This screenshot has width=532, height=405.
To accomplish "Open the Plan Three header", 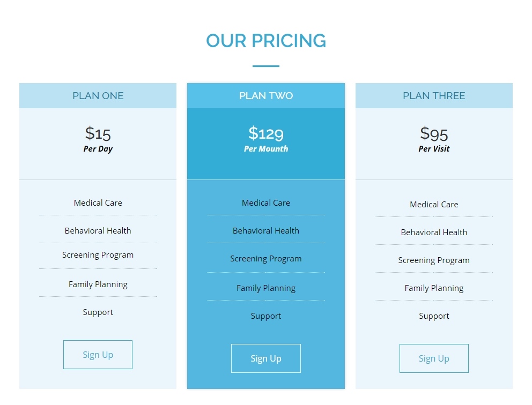I will coord(434,96).
